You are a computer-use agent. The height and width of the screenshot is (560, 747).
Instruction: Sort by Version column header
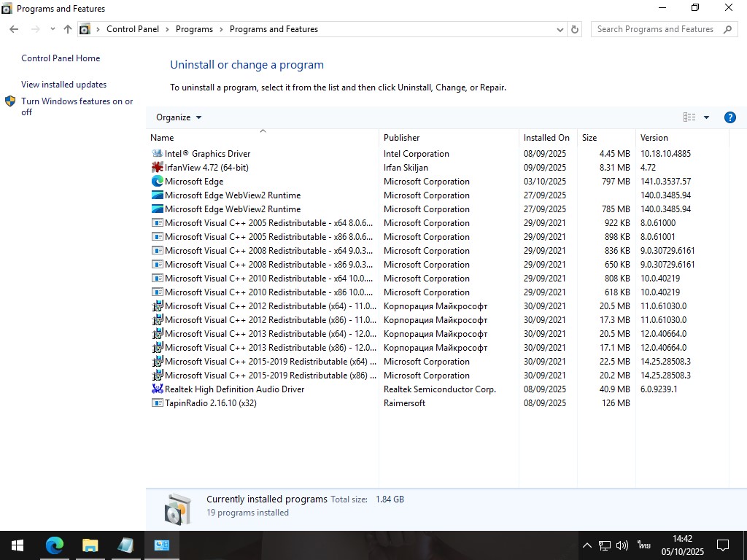(682, 137)
